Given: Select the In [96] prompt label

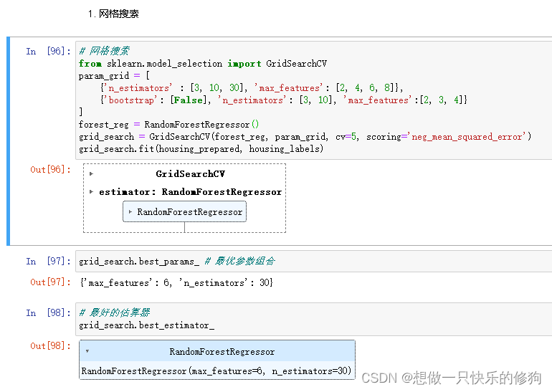Looking at the screenshot, I should coord(48,52).
